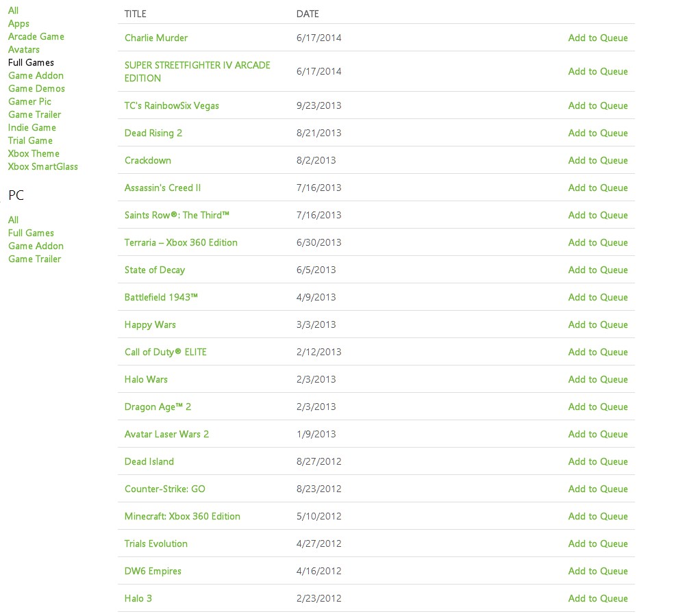The width and height of the screenshot is (689, 616).
Task: Add Call of Duty ELITE to queue
Action: (598, 352)
